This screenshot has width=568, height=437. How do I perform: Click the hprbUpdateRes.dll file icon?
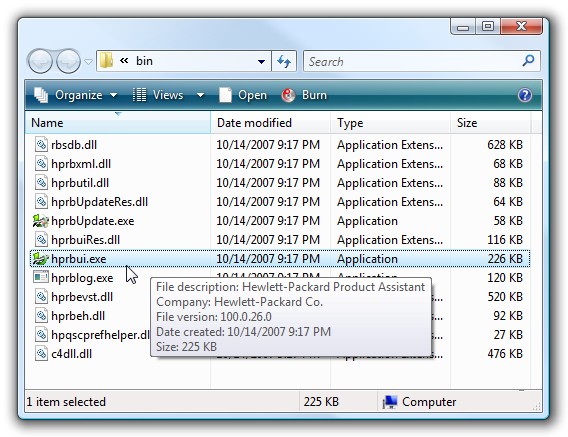tap(41, 201)
